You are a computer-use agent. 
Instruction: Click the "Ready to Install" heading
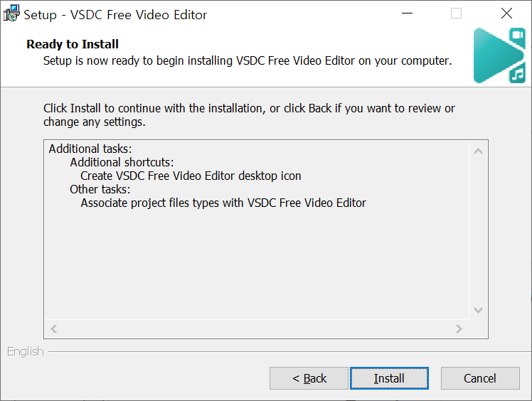(x=73, y=44)
